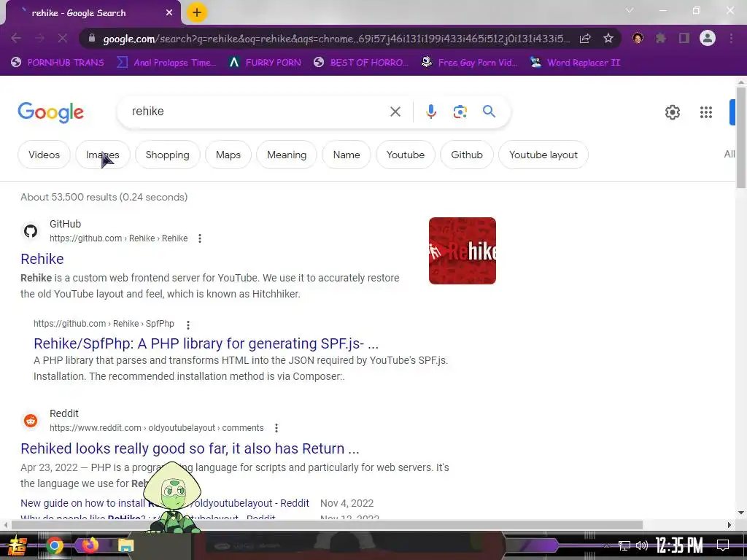This screenshot has width=747, height=560.
Task: Open Rehike/SpfPhp PHP library result
Action: click(x=206, y=343)
